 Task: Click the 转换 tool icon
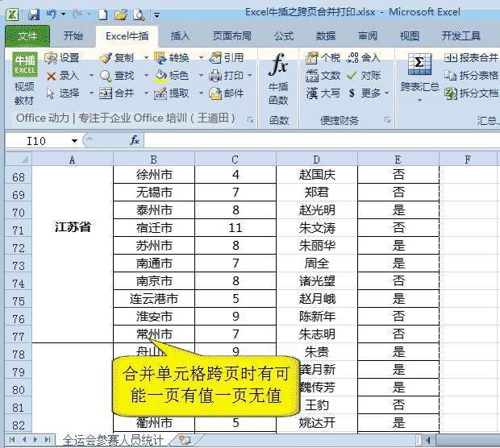(x=172, y=58)
